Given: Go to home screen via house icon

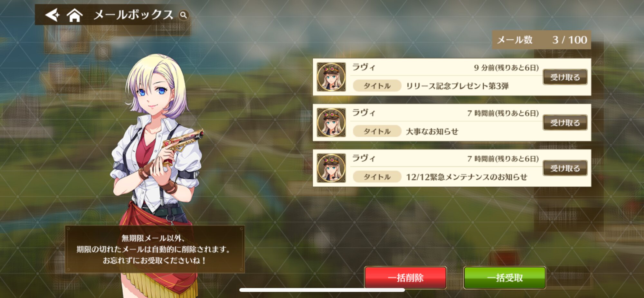Looking at the screenshot, I should click(x=74, y=15).
